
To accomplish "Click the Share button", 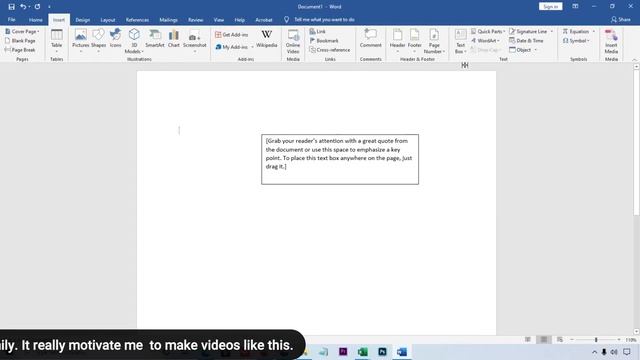I will click(x=620, y=20).
